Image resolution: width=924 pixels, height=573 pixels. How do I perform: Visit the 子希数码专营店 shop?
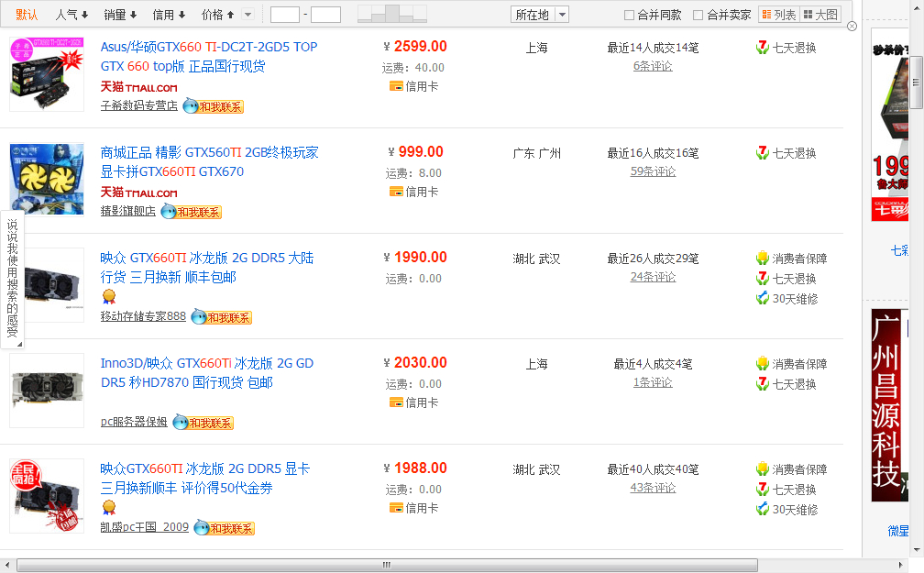coord(139,105)
